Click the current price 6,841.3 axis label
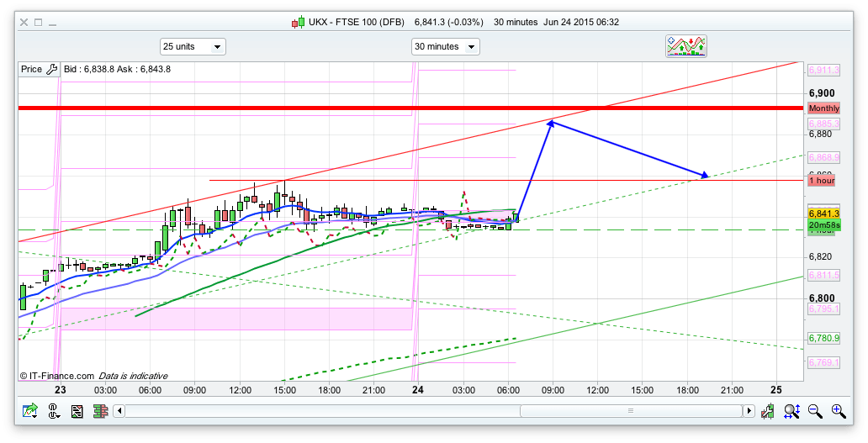The height and width of the screenshot is (443, 868). (823, 214)
